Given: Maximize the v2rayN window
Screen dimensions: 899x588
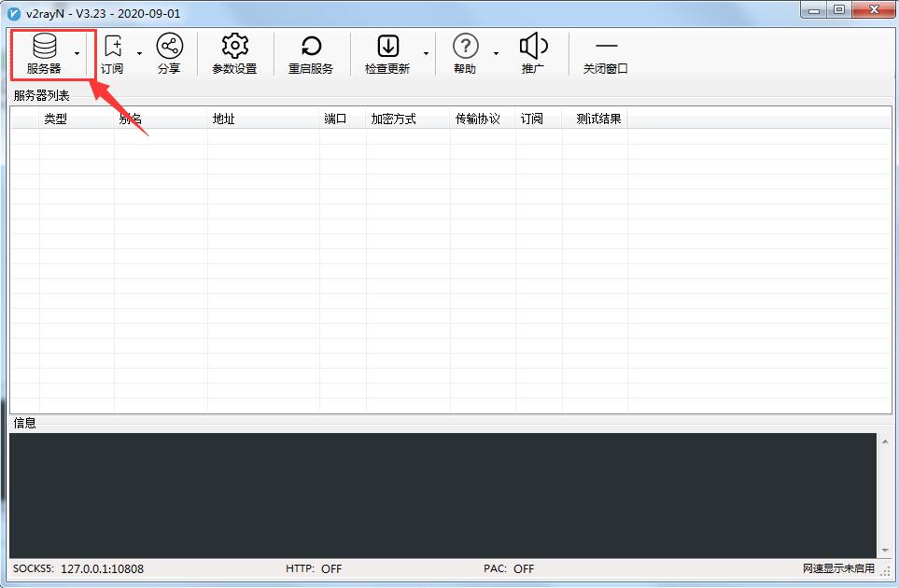Looking at the screenshot, I should [x=839, y=9].
